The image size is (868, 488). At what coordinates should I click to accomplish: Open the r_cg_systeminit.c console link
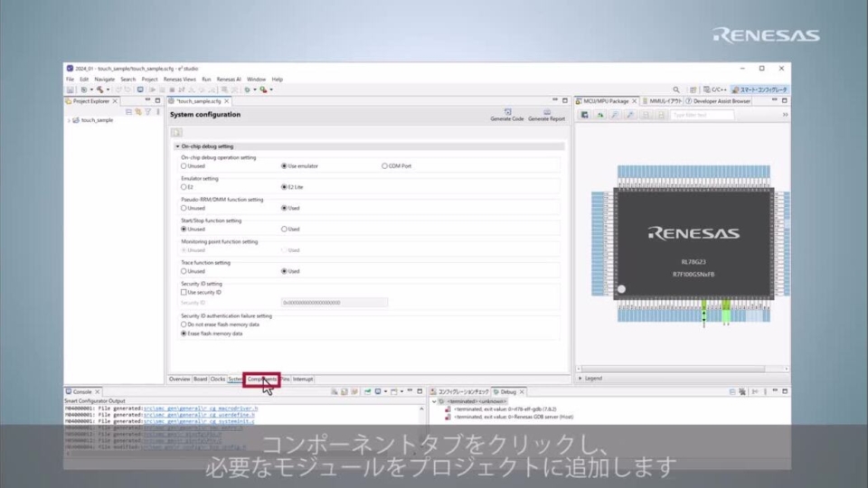pyautogui.click(x=199, y=422)
